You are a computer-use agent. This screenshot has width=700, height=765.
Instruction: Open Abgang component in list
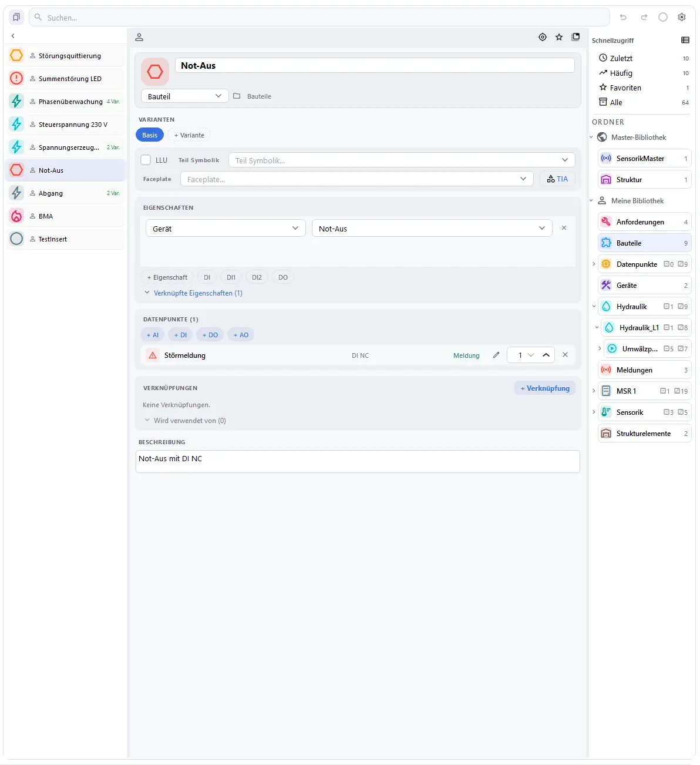[66, 193]
